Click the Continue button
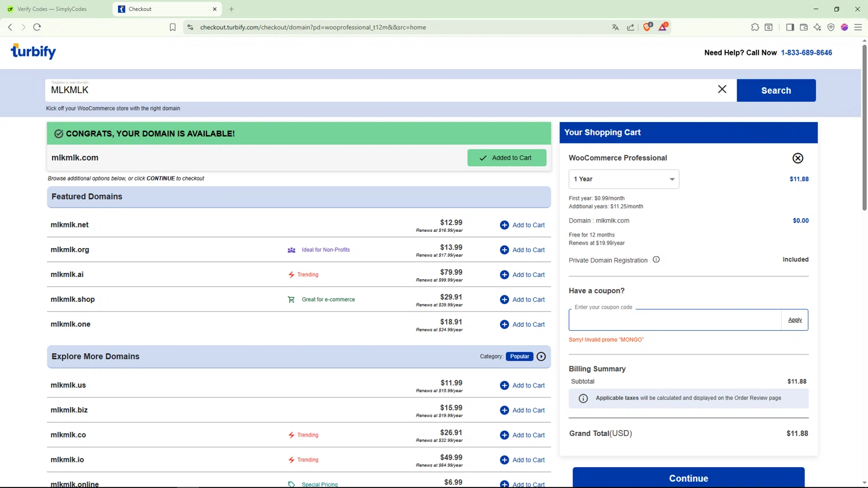Screen dimensions: 868x488 click(689, 478)
